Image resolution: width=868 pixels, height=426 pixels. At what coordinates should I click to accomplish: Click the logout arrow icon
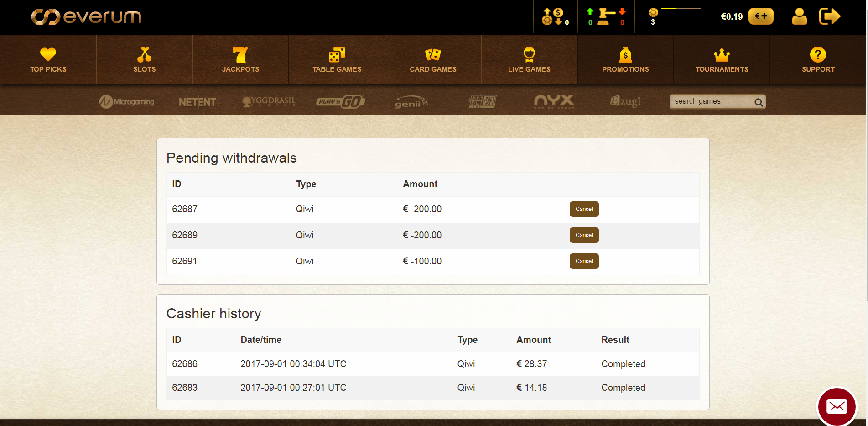830,16
